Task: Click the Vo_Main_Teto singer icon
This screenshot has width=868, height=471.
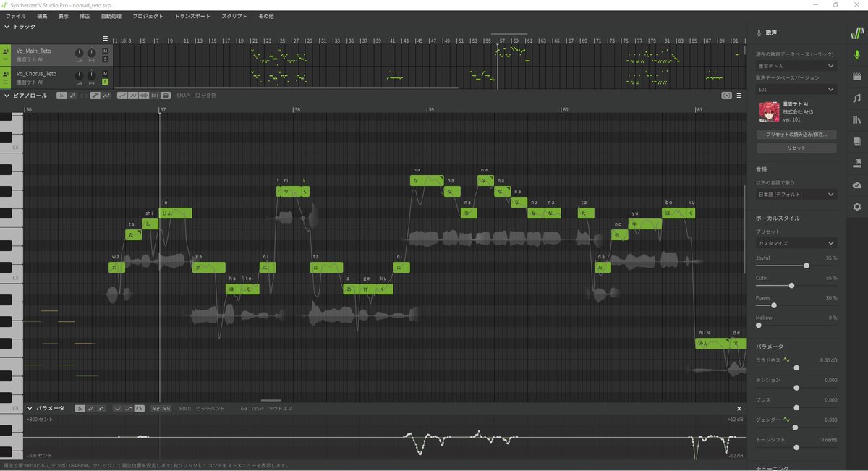Action: tap(7, 52)
